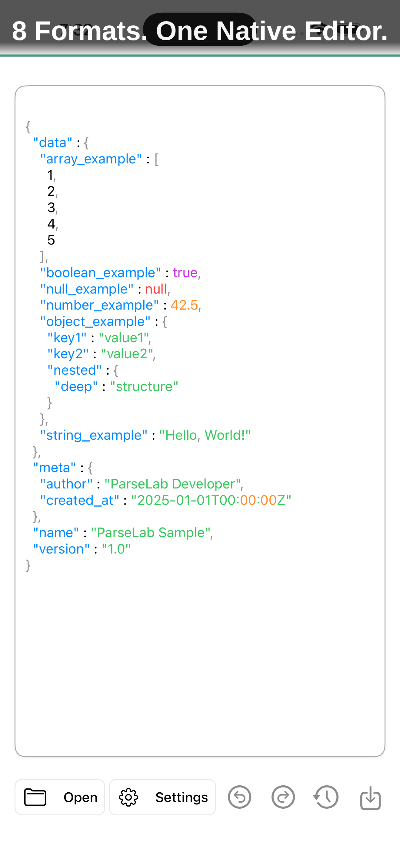Click the folder icon beside Open
The width and height of the screenshot is (400, 868).
point(35,797)
